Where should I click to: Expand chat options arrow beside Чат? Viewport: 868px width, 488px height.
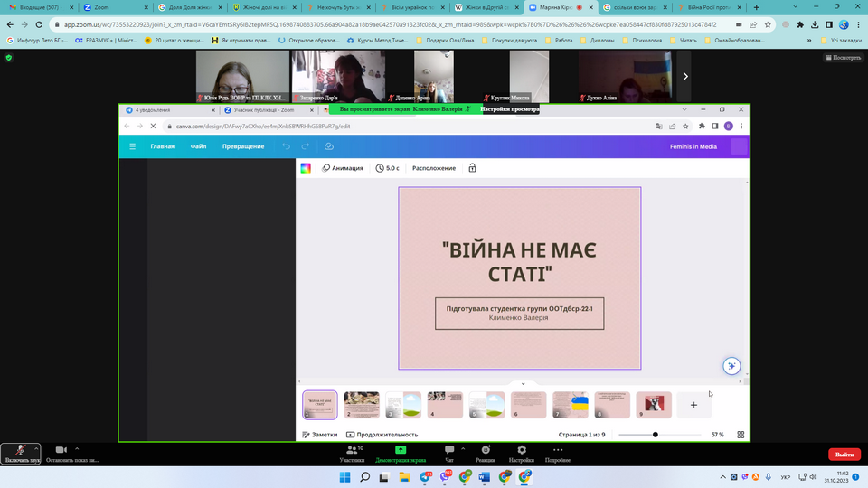coord(464,447)
